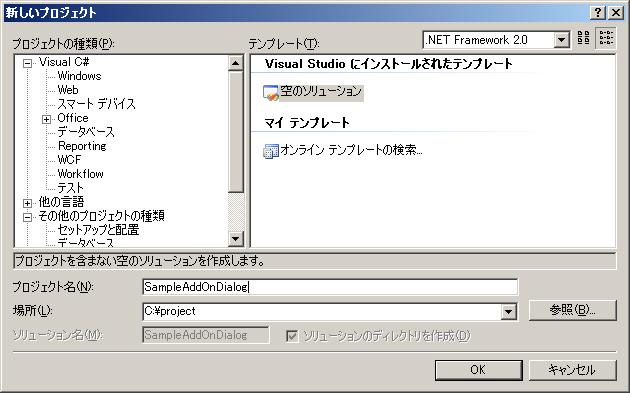Viewport: 630px width, 393px height.
Task: Click the プロジェクト名 text field
Action: (x=330, y=287)
